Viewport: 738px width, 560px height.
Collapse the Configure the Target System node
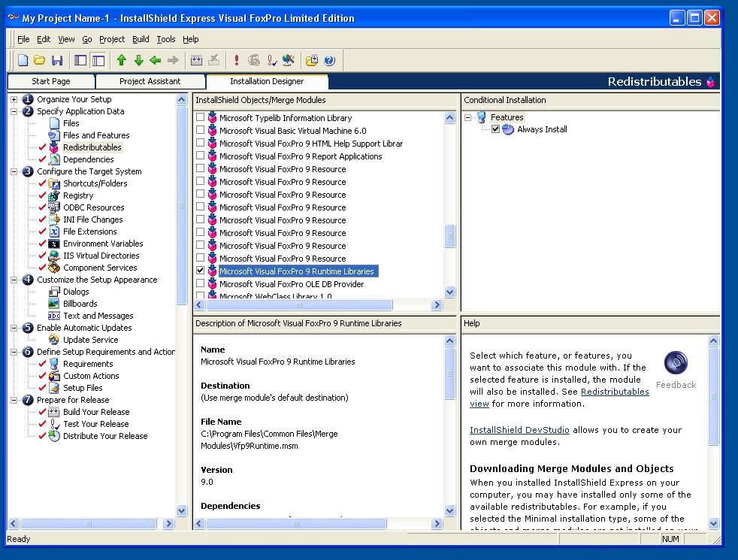coord(14,171)
